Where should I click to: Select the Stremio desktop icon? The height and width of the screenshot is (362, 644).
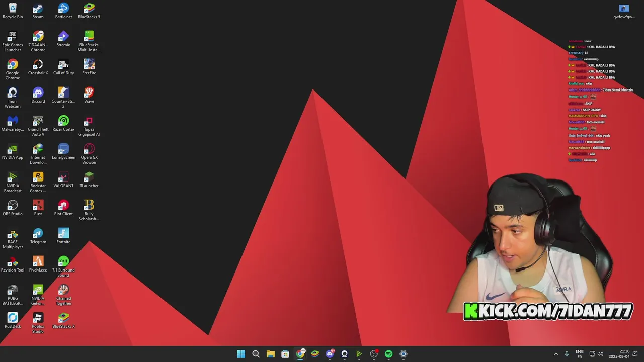[x=63, y=39]
